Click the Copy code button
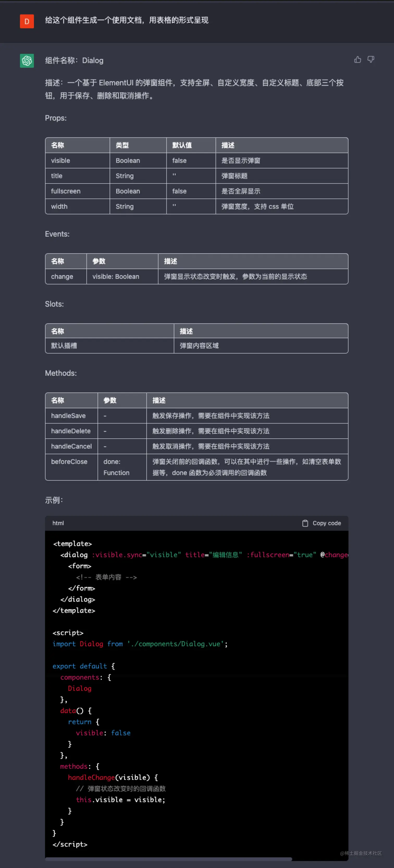This screenshot has width=394, height=868. pyautogui.click(x=322, y=523)
